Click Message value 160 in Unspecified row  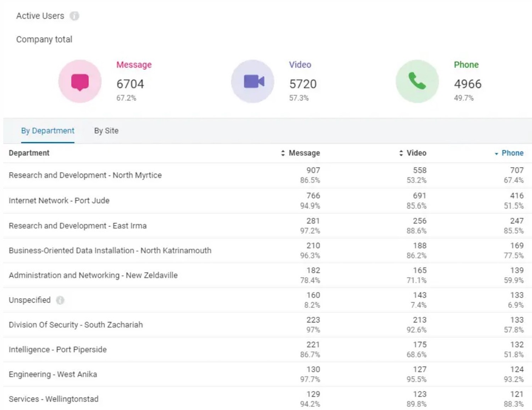(313, 295)
